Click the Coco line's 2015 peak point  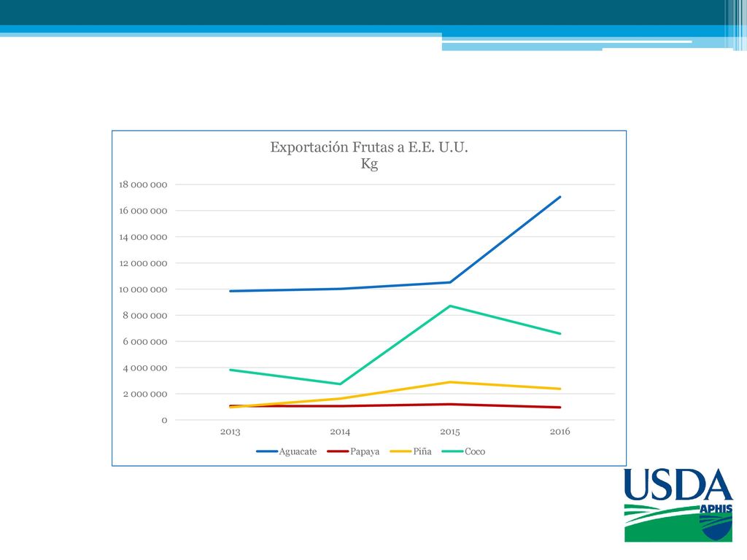[450, 306]
